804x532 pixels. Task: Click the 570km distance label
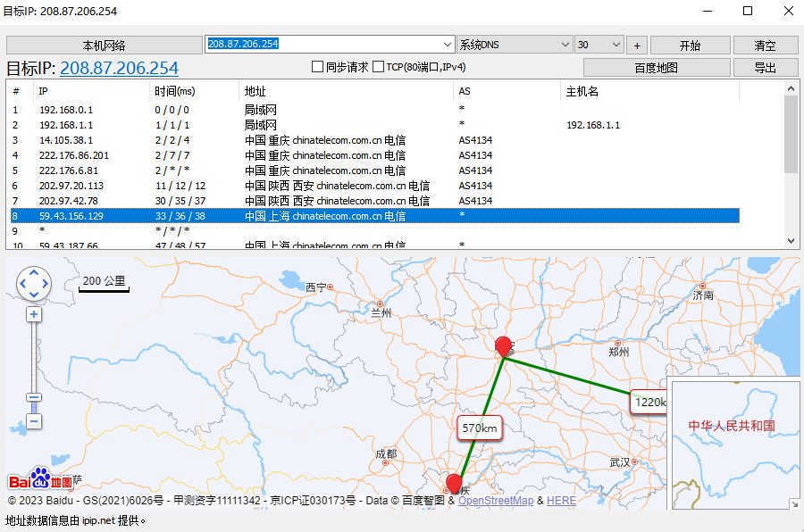coord(480,428)
